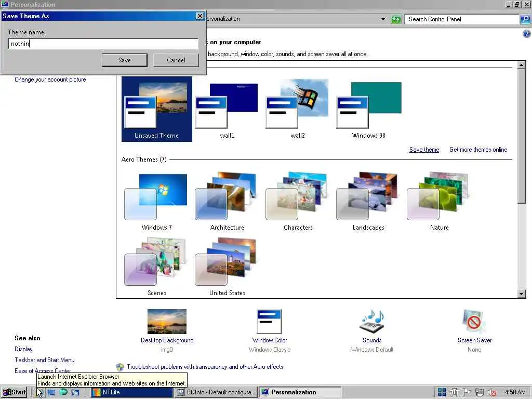Click the task manager graph tray icon
Viewport: 532px width, 399px height.
454,392
